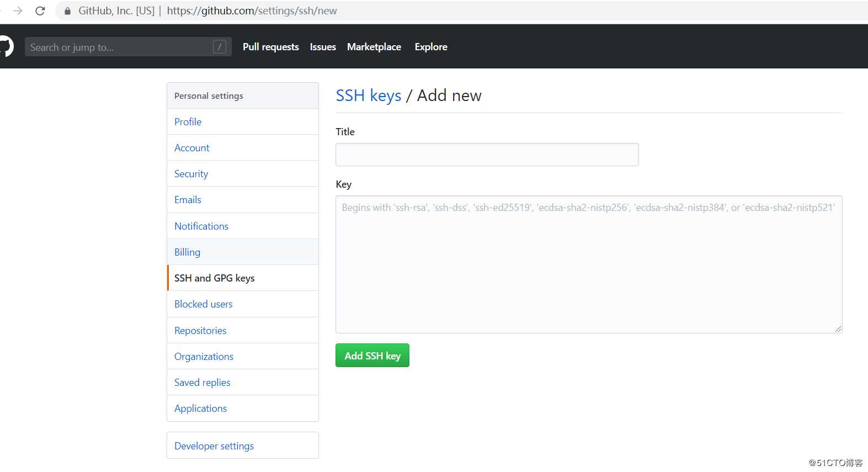Click into the Key text area
Viewport: 868px width, 472px height.
[x=589, y=264]
